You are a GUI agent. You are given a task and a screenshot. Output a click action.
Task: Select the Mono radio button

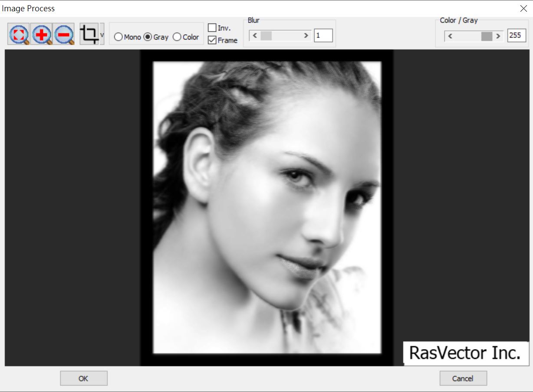click(x=118, y=37)
